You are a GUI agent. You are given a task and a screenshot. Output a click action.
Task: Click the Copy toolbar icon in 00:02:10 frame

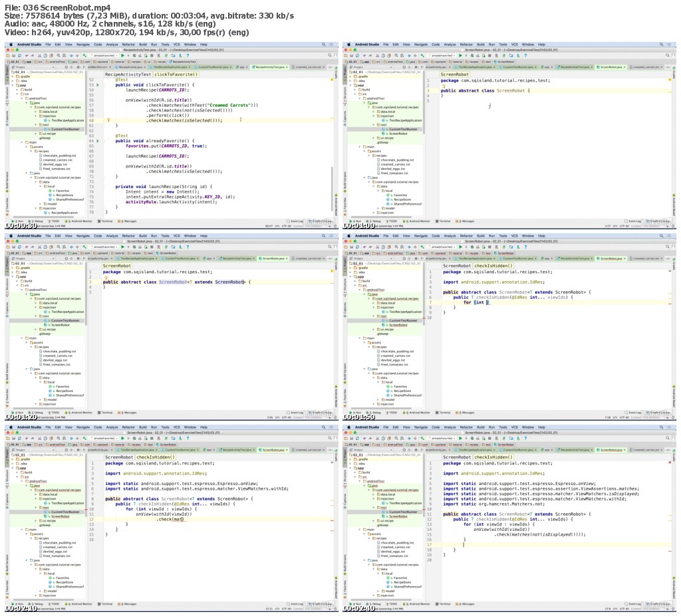(x=45, y=439)
